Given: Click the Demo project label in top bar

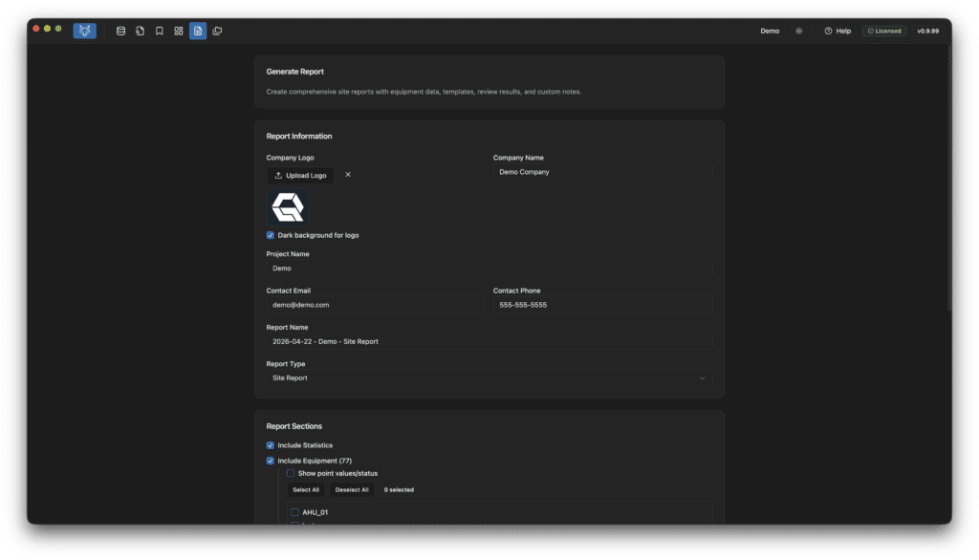Looking at the screenshot, I should [x=770, y=31].
